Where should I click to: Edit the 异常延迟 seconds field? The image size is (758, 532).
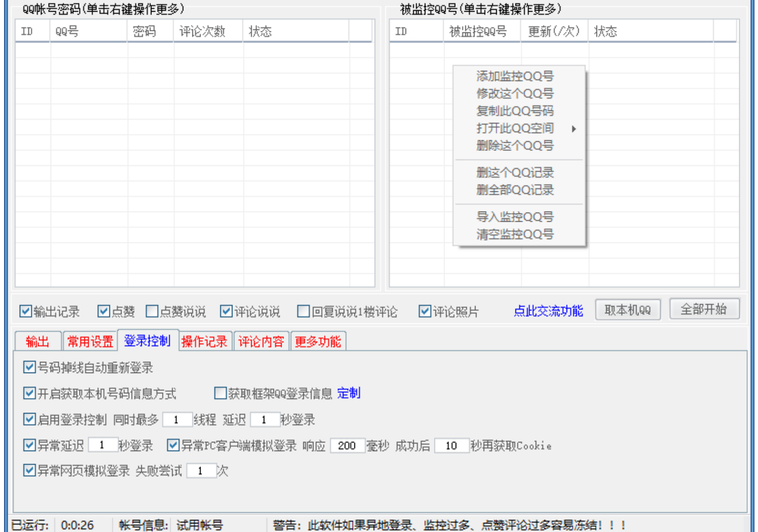[x=103, y=445]
